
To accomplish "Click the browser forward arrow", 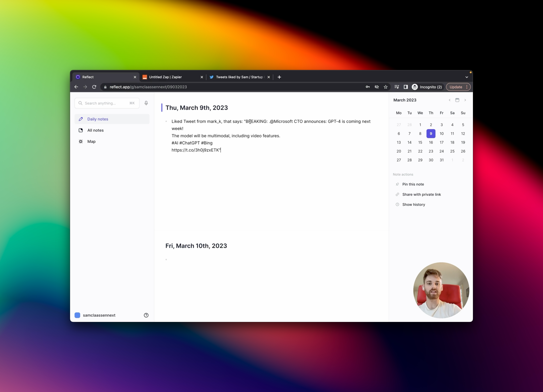I will 85,87.
